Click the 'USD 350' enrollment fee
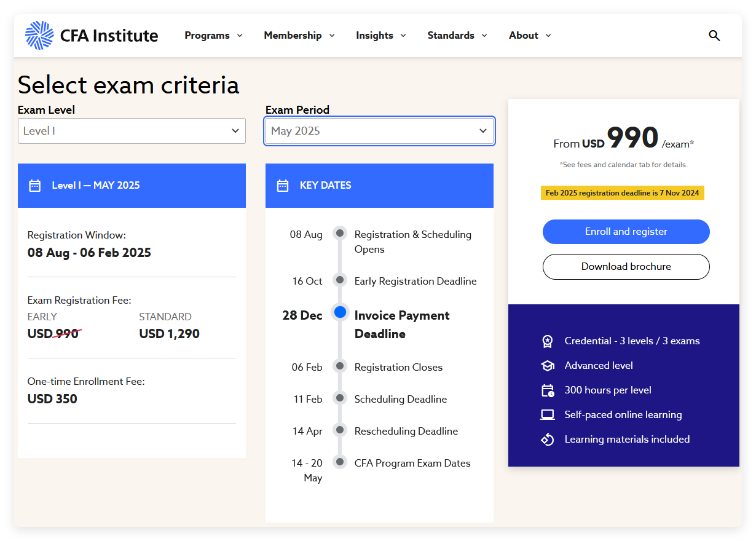756x541 pixels. 52,399
